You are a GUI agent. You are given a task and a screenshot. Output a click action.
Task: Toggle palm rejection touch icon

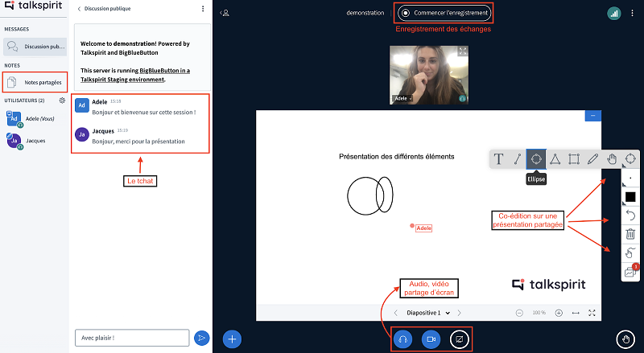(630, 252)
